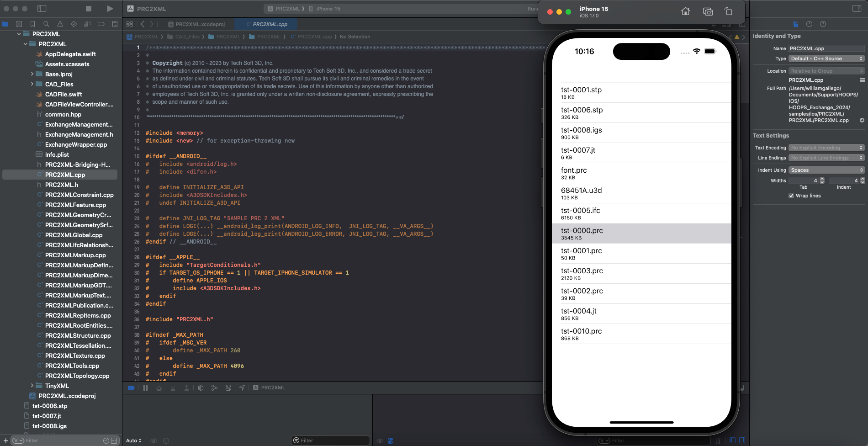Open the Find navigator with the magnifier icon
Viewport: 868px width, 446px height.
coord(46,24)
